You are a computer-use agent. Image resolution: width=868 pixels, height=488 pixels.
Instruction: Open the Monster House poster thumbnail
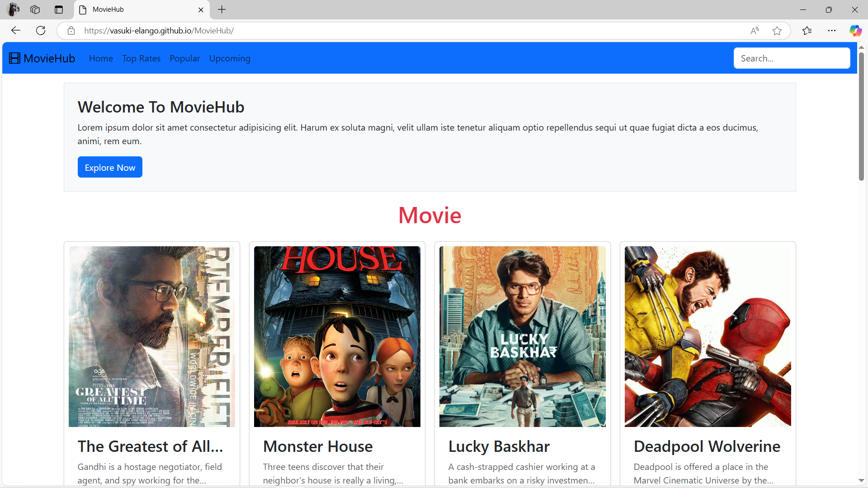(x=337, y=337)
